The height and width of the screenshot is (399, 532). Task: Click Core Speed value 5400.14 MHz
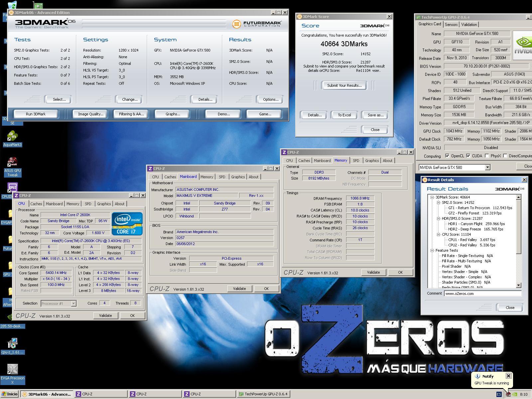pyautogui.click(x=56, y=273)
